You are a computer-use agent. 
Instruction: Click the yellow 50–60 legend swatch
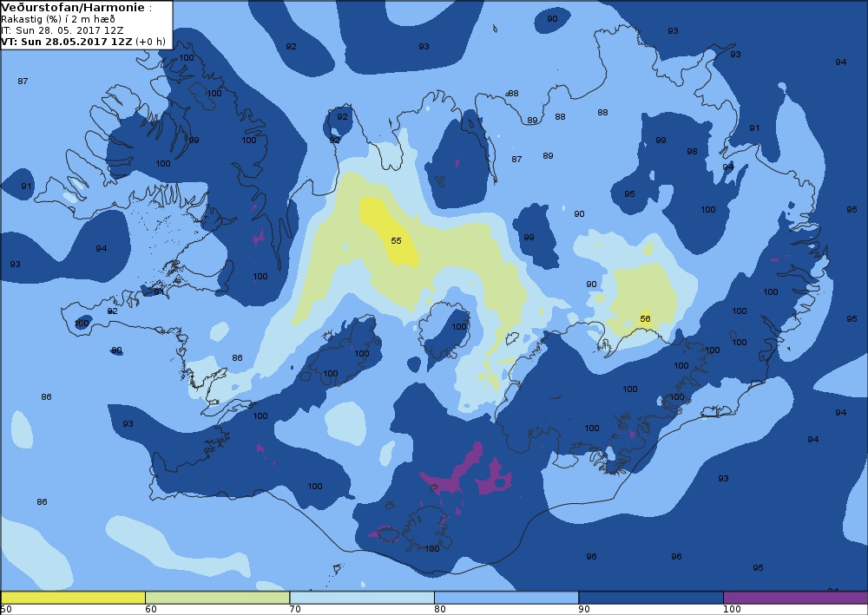[73, 598]
